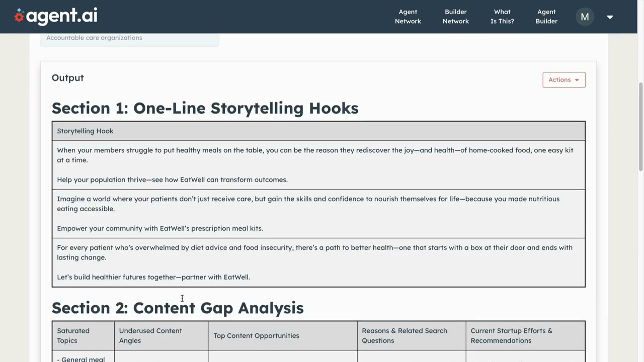644x362 pixels.
Task: Click the agent.ai logo
Action: point(56,16)
